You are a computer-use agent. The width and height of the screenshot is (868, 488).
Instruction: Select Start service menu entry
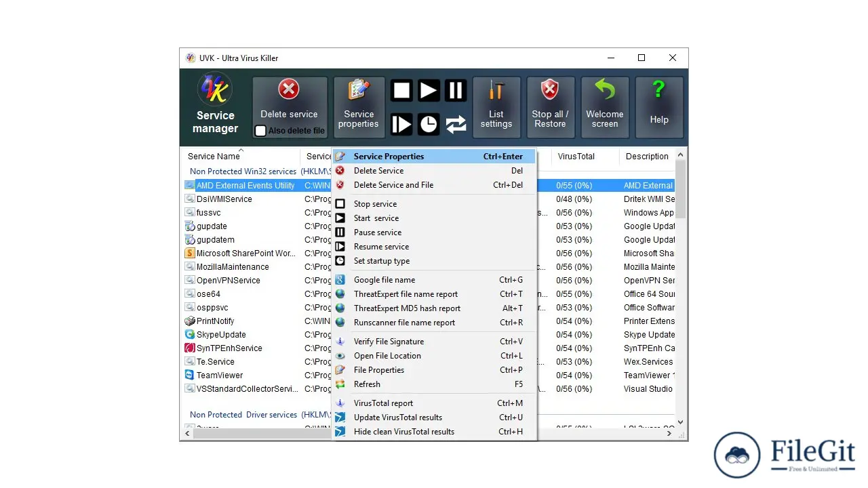point(434,218)
